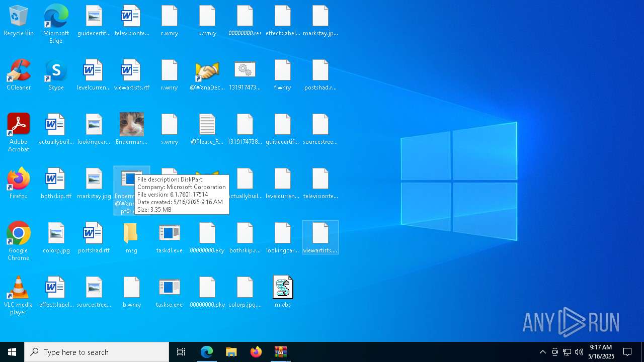Select the CCleaner desktop shortcut
This screenshot has width=644, height=362.
tap(19, 75)
